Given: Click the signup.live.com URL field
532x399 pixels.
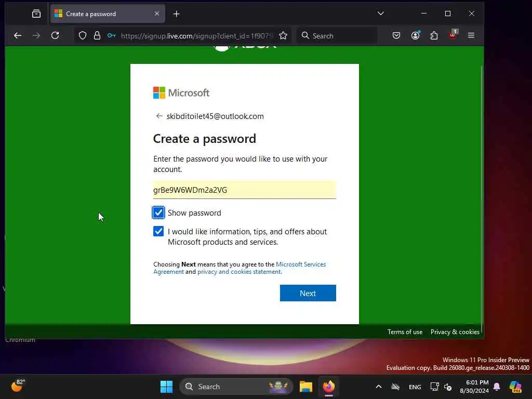Looking at the screenshot, I should [x=197, y=36].
